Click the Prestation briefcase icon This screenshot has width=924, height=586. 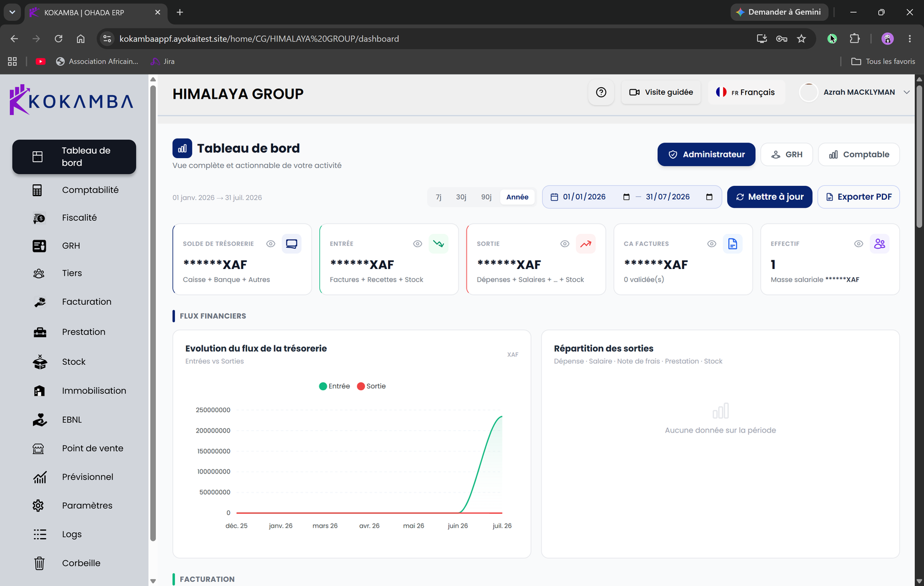[x=40, y=332]
